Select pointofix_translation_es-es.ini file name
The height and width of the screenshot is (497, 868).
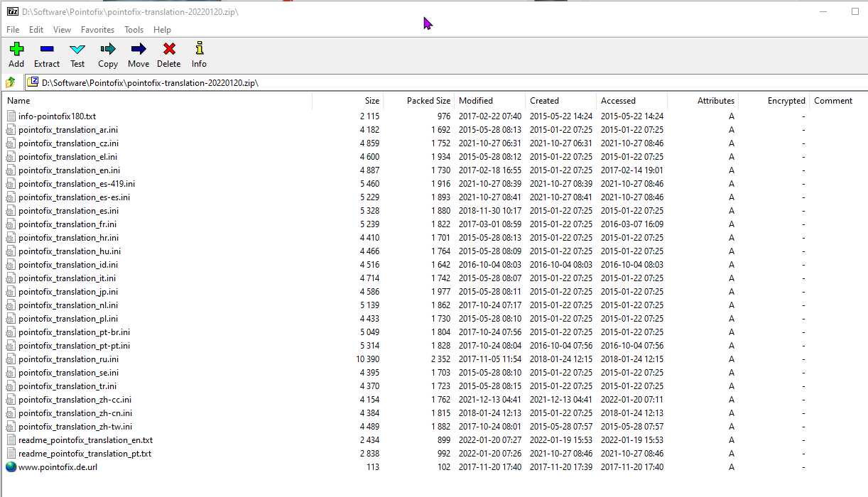[74, 197]
